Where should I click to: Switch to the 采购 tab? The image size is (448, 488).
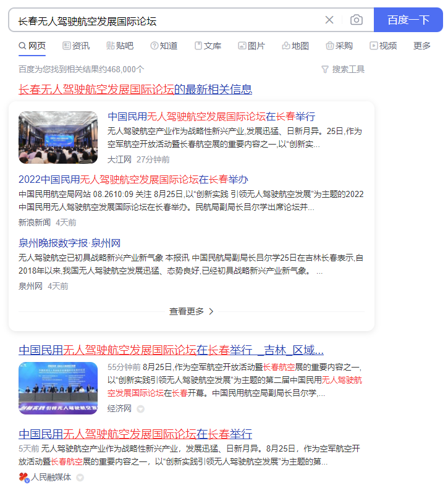point(339,46)
